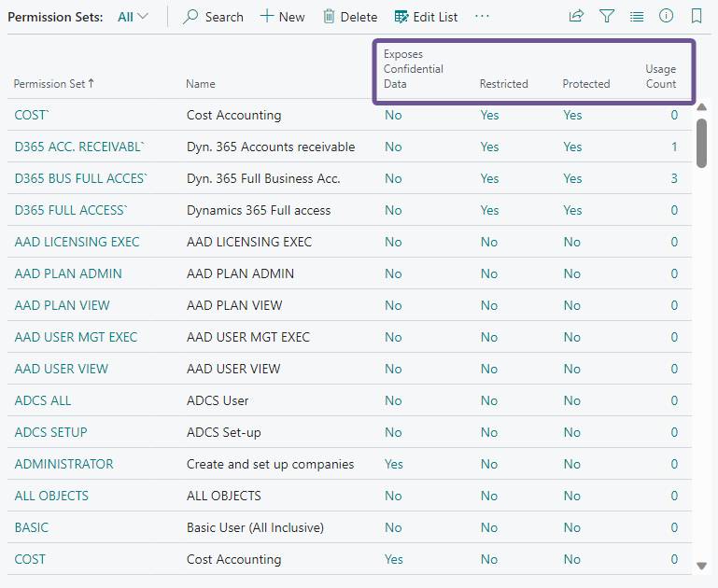Toggle the filter pane funnel icon
The height and width of the screenshot is (588, 718).
(607, 16)
